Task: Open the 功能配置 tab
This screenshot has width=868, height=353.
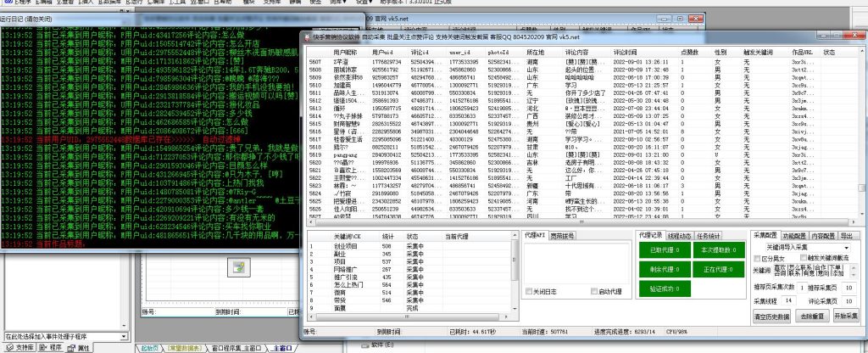Action: coord(796,234)
